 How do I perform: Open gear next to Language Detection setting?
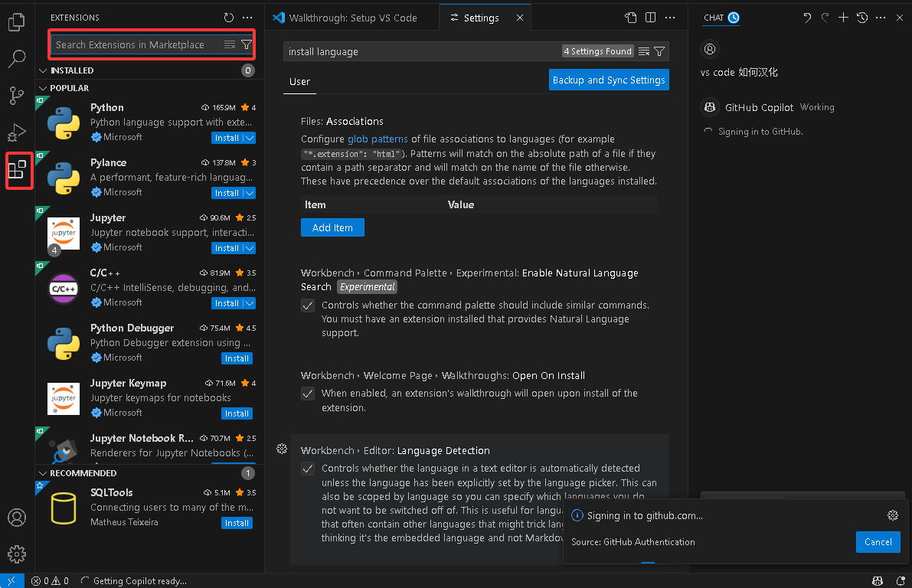282,449
